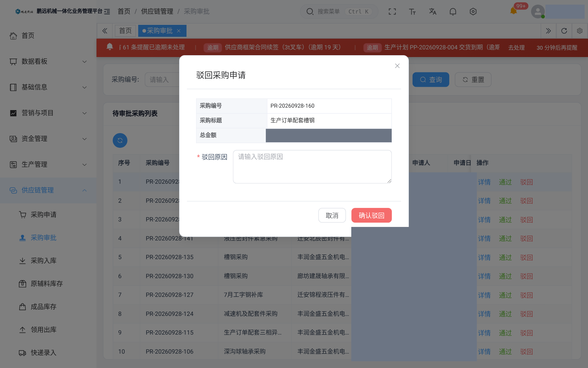Expand the 营销与项目 sidebar menu
This screenshot has height=368, width=588.
point(48,113)
